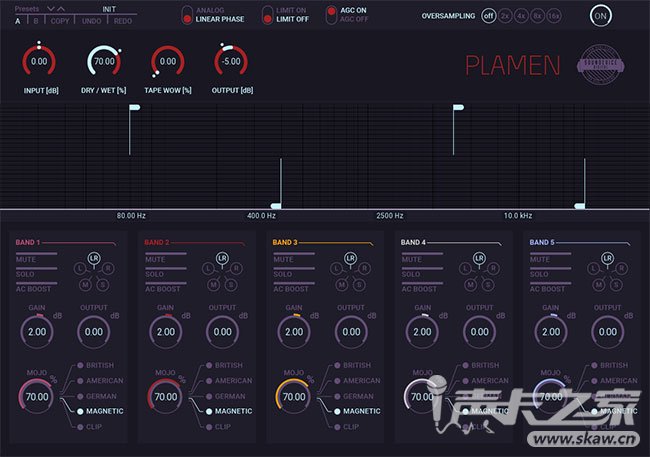The height and width of the screenshot is (457, 650).
Task: Open the INIT preset name selector
Action: tap(109, 9)
